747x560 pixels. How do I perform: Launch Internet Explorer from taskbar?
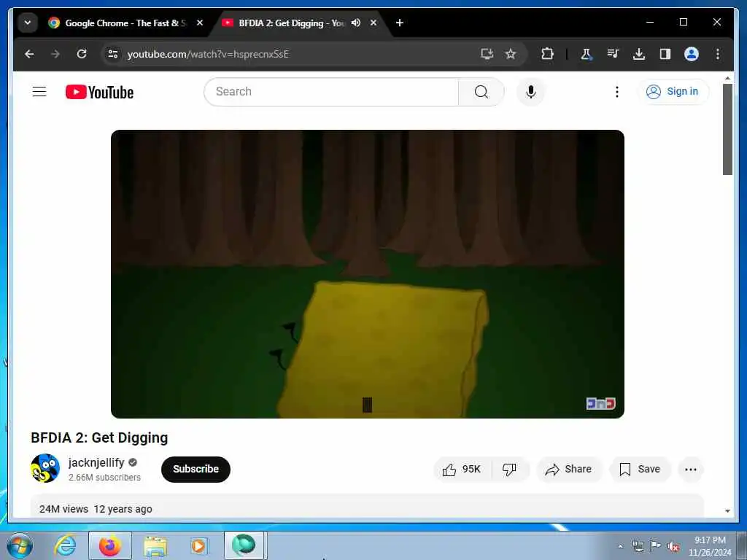click(65, 545)
